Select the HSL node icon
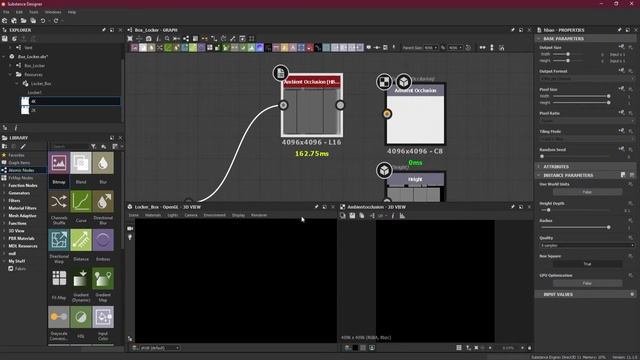Image resolution: width=640 pixels, height=360 pixels. point(81,317)
